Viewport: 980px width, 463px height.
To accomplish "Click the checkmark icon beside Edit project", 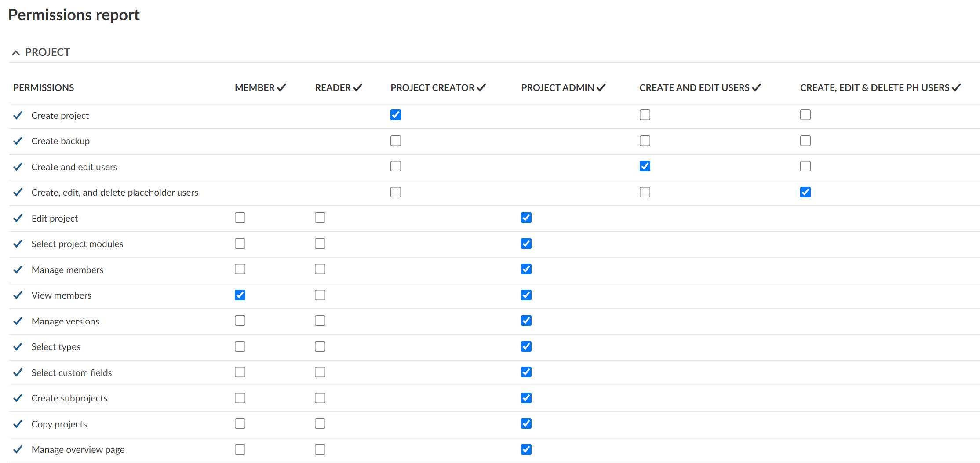I will tap(18, 218).
